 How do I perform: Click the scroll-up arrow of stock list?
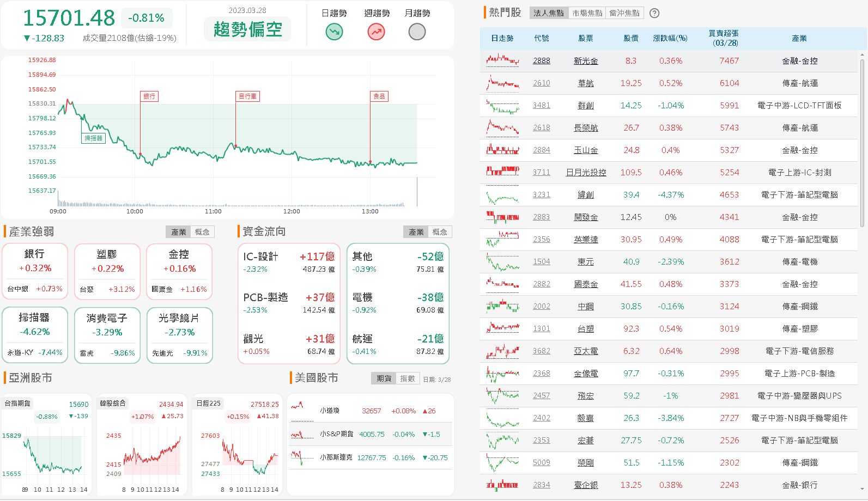[x=862, y=54]
